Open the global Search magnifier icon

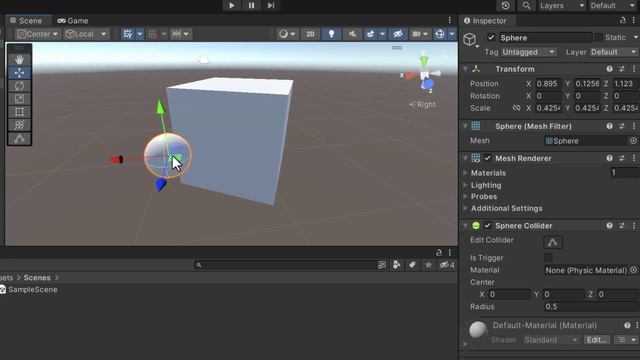tap(527, 5)
